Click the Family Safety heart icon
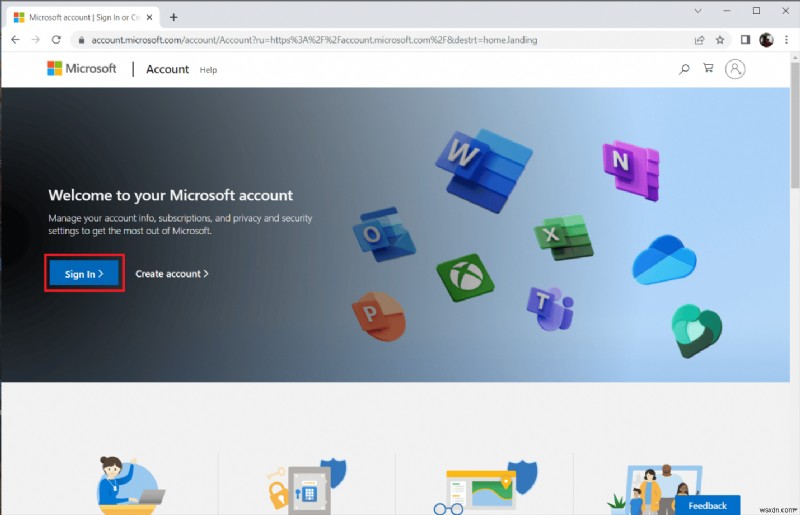This screenshot has height=515, width=800. coord(696,331)
